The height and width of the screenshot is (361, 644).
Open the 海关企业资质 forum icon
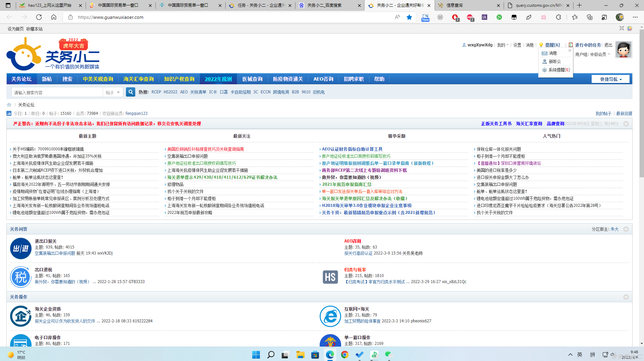point(20,316)
